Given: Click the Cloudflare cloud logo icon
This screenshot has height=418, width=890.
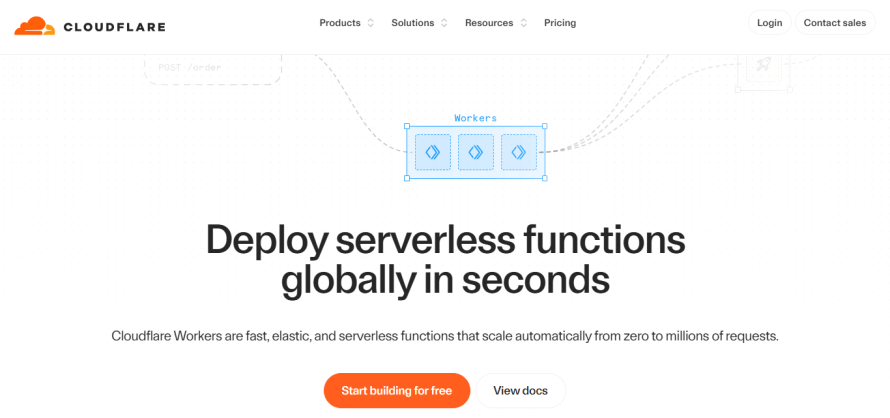Looking at the screenshot, I should (35, 26).
